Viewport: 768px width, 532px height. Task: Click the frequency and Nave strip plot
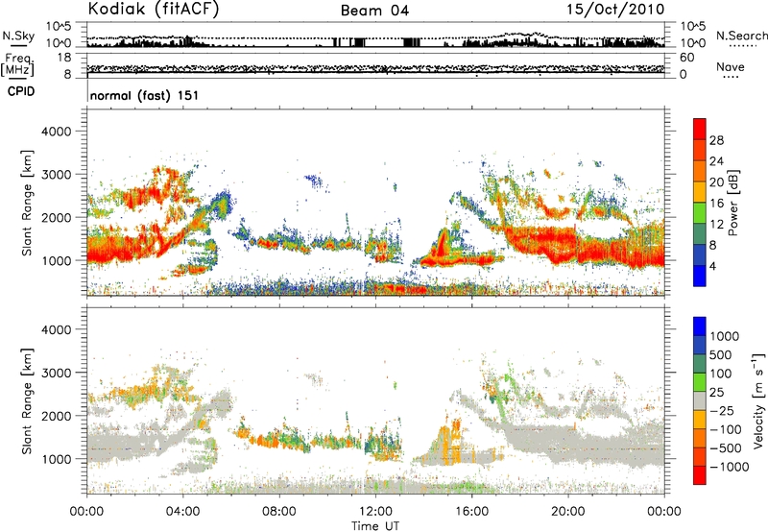coord(375,65)
